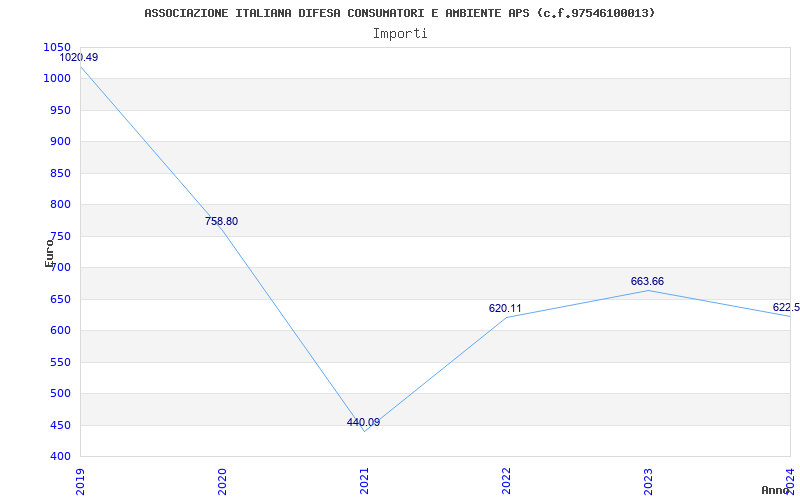Click the 750 y-axis value
The width and height of the screenshot is (800, 500).
coord(60,236)
